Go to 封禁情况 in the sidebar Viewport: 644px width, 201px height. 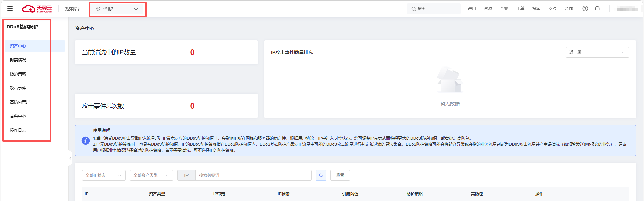(x=18, y=60)
